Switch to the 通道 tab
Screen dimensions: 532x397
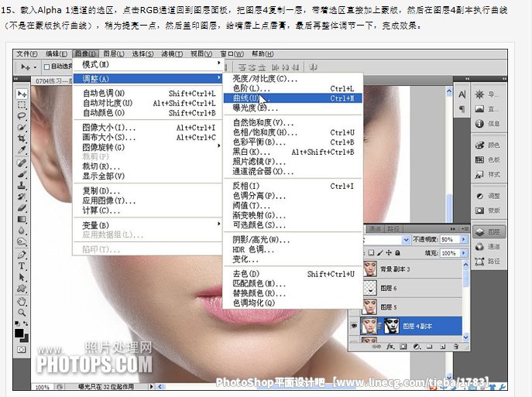click(375, 229)
